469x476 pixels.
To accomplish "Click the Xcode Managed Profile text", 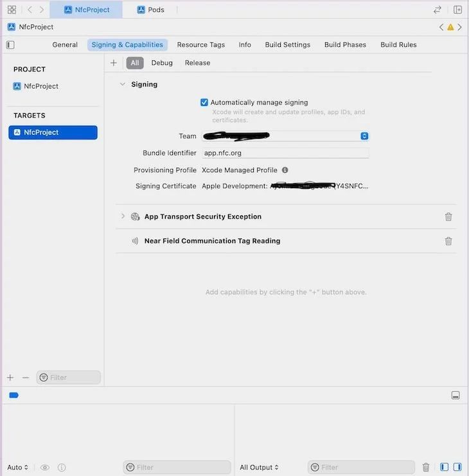I will [240, 170].
